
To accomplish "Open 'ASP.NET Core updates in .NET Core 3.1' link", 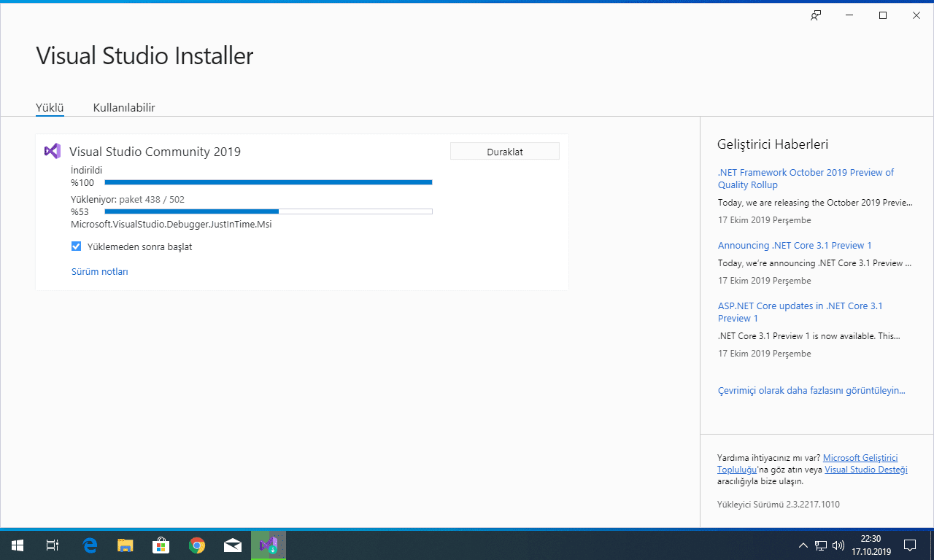I will (x=800, y=312).
